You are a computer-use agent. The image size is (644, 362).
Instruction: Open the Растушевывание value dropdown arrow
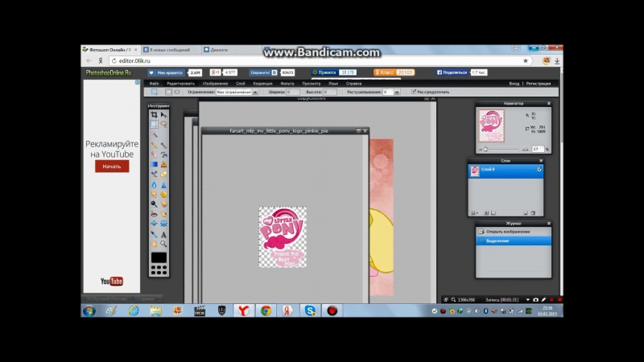point(397,93)
